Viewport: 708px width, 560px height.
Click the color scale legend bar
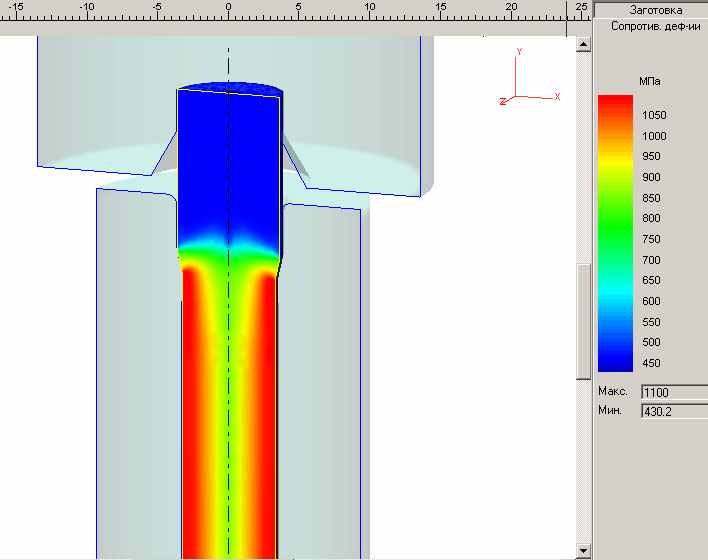tap(615, 233)
